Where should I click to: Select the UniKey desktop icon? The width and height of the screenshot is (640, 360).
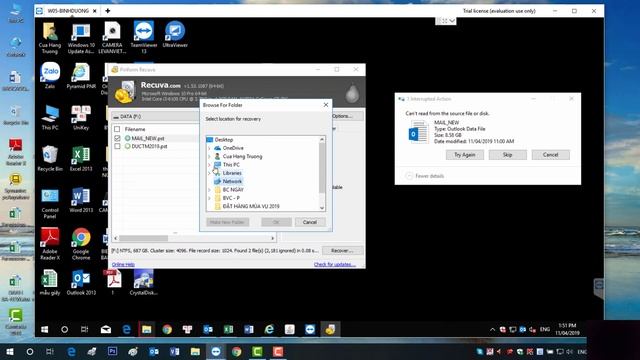coord(81,117)
